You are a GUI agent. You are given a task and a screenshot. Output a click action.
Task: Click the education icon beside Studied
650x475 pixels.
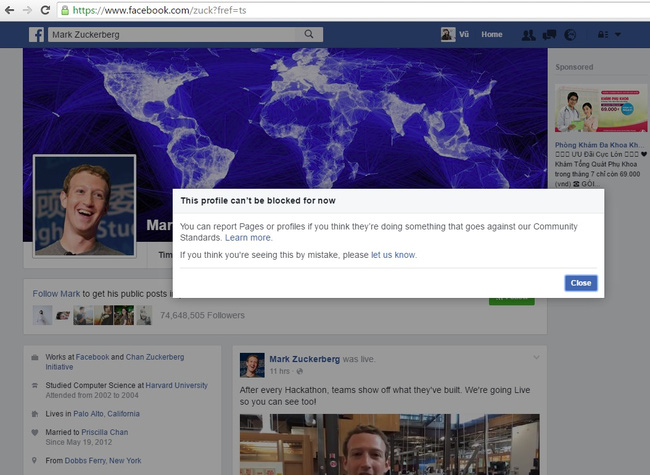tap(35, 385)
